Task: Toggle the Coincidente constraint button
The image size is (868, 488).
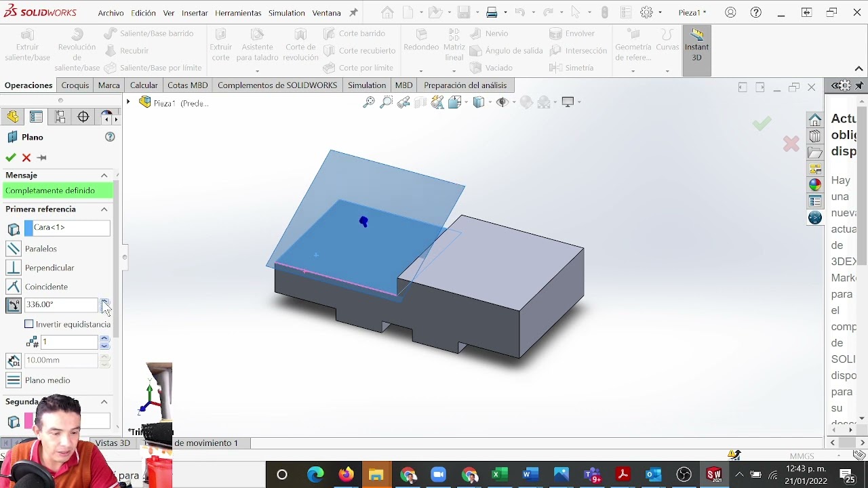Action: (14, 287)
